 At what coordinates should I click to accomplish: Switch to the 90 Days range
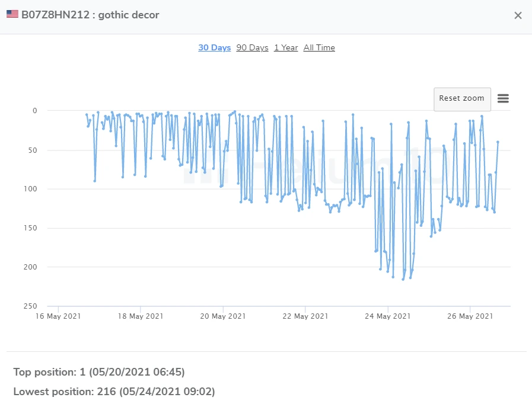click(x=252, y=48)
